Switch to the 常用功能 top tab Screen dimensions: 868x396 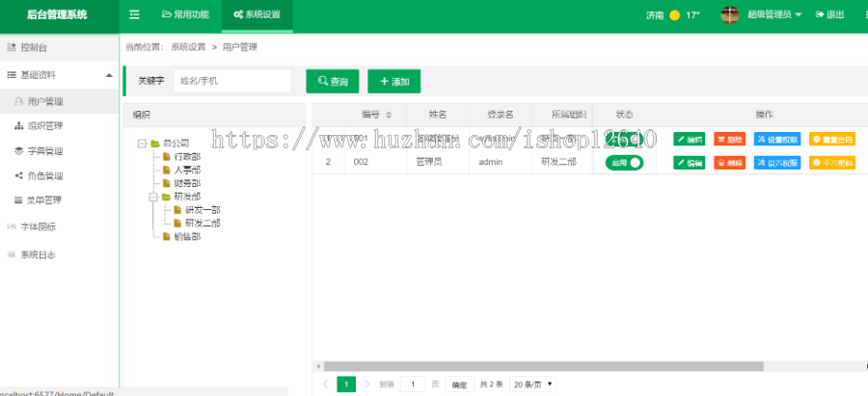pos(184,14)
